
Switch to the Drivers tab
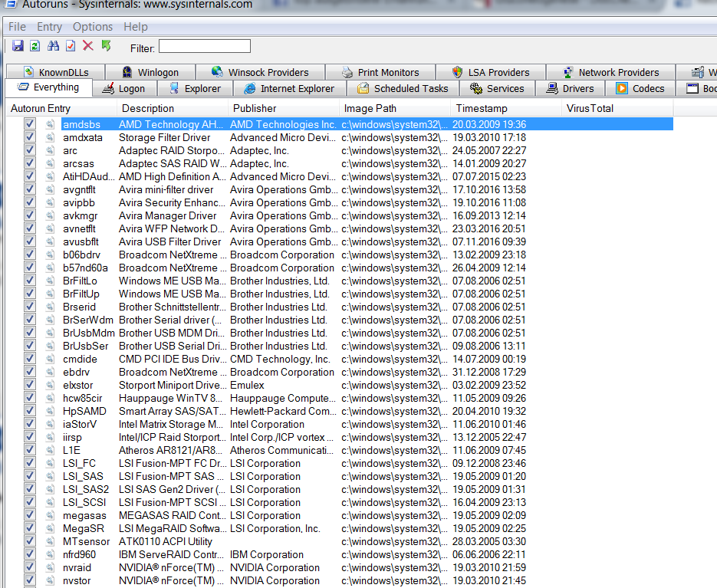571,88
